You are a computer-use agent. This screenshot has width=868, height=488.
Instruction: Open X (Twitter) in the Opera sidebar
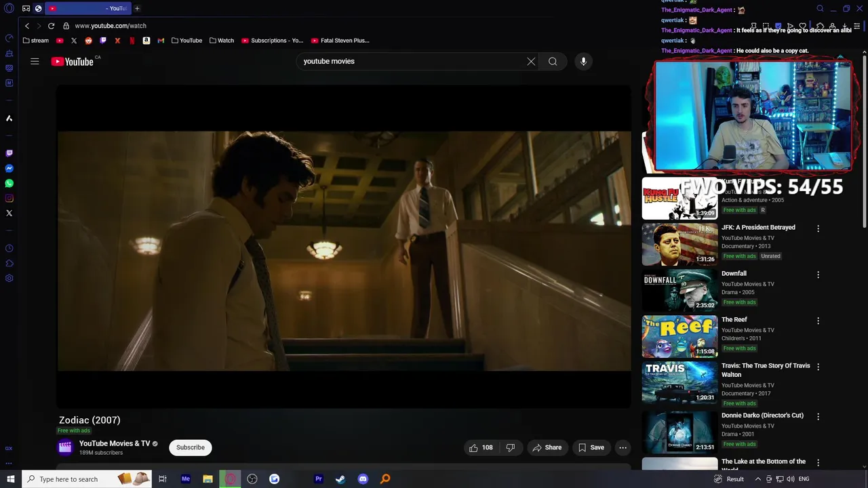click(x=9, y=213)
